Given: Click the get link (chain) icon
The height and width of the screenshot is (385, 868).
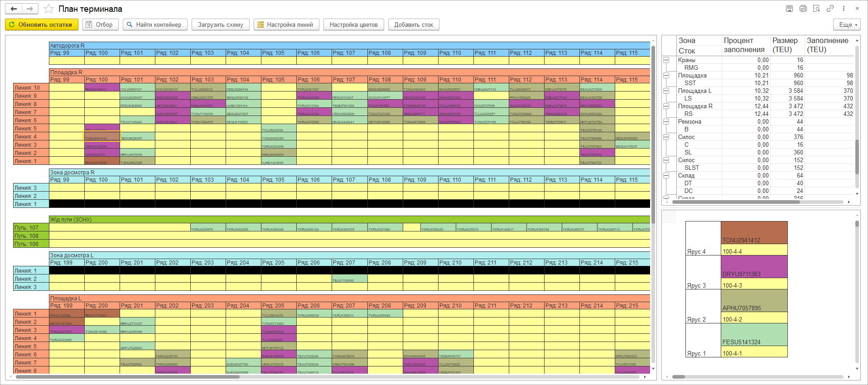Looking at the screenshot, I should 830,9.
